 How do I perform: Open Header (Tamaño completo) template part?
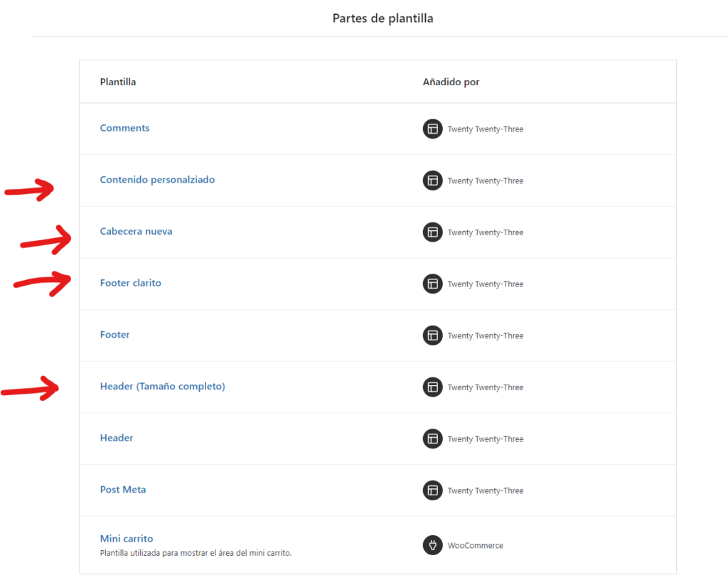[163, 386]
